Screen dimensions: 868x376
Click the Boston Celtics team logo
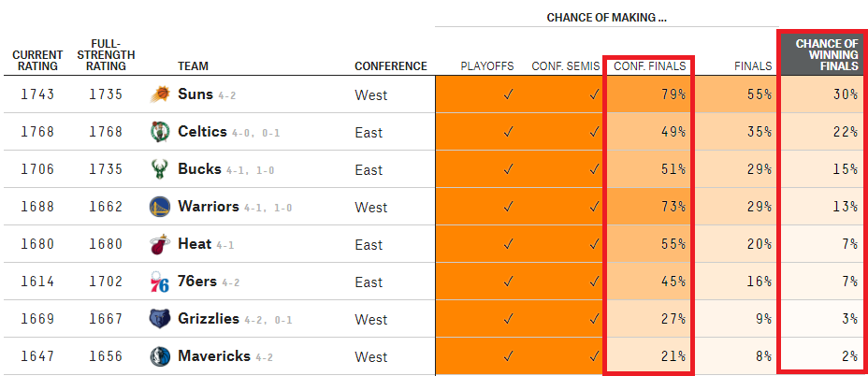point(160,132)
